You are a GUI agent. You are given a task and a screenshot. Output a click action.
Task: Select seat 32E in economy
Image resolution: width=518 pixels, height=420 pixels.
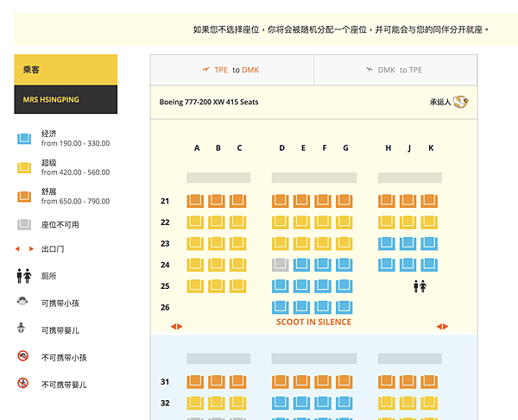tap(301, 403)
